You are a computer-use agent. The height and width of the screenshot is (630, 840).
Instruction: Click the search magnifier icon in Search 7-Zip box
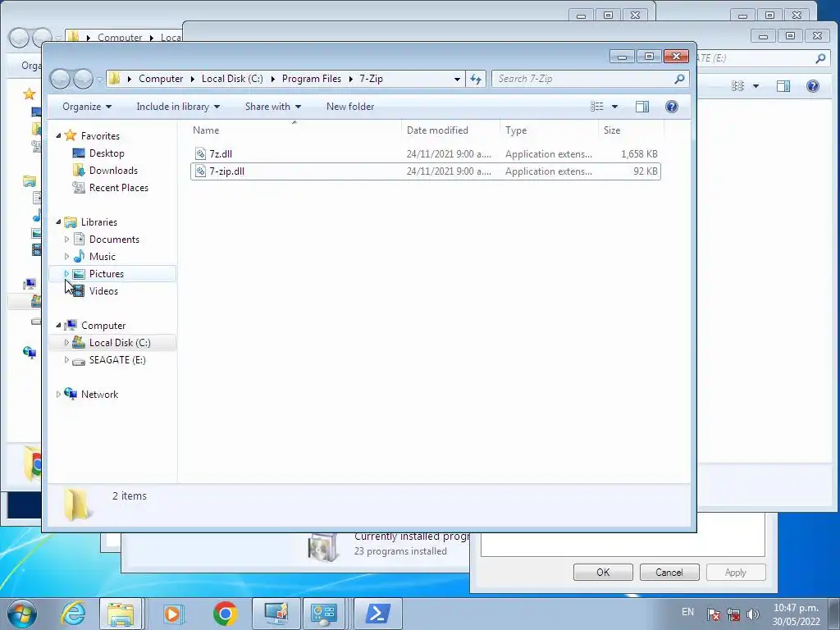click(679, 79)
